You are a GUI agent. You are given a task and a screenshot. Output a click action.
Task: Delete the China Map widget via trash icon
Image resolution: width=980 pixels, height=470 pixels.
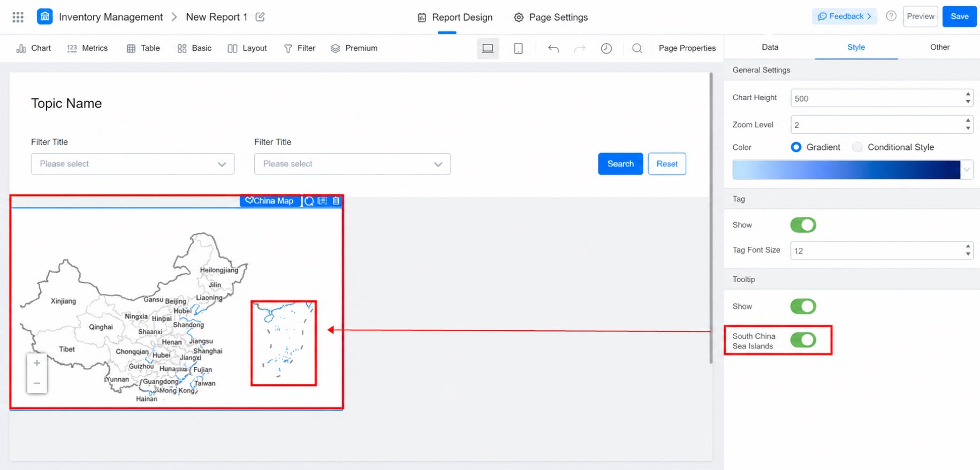point(336,201)
